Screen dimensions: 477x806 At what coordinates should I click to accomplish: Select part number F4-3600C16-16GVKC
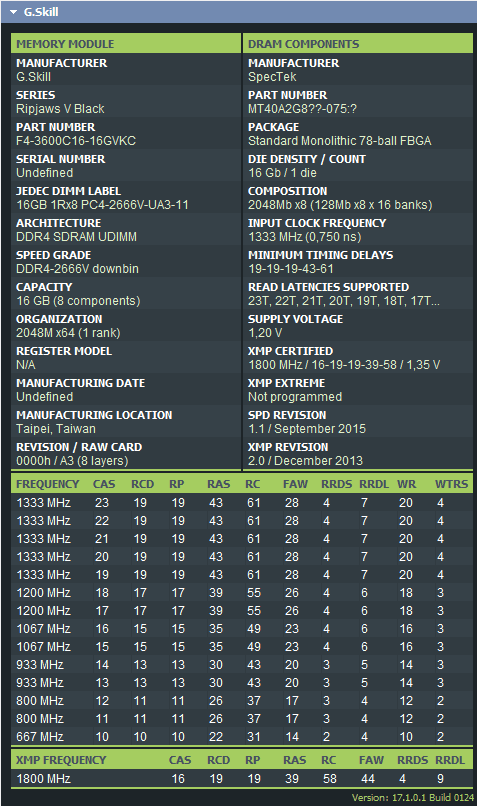76,141
